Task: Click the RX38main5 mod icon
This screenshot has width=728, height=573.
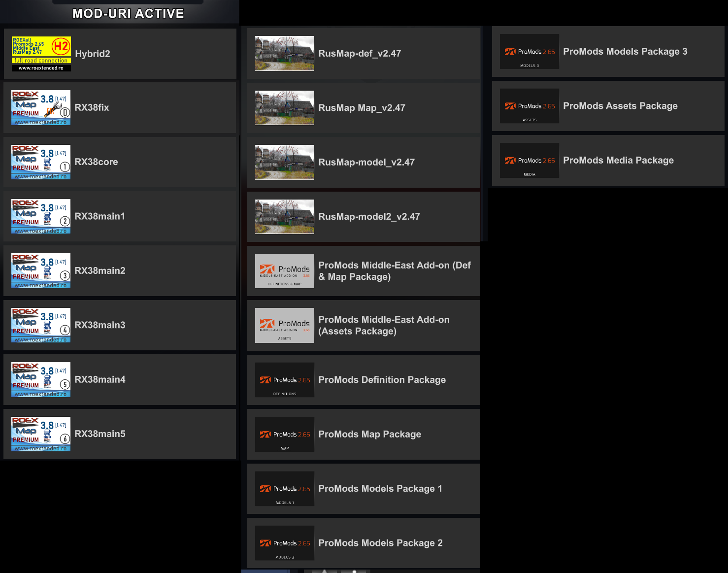Action: (x=41, y=434)
